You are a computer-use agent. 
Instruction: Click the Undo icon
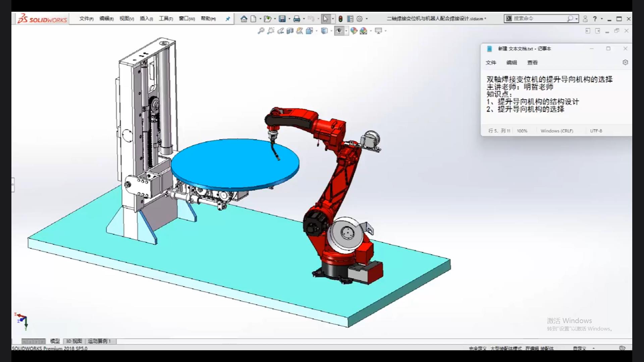[x=311, y=19]
